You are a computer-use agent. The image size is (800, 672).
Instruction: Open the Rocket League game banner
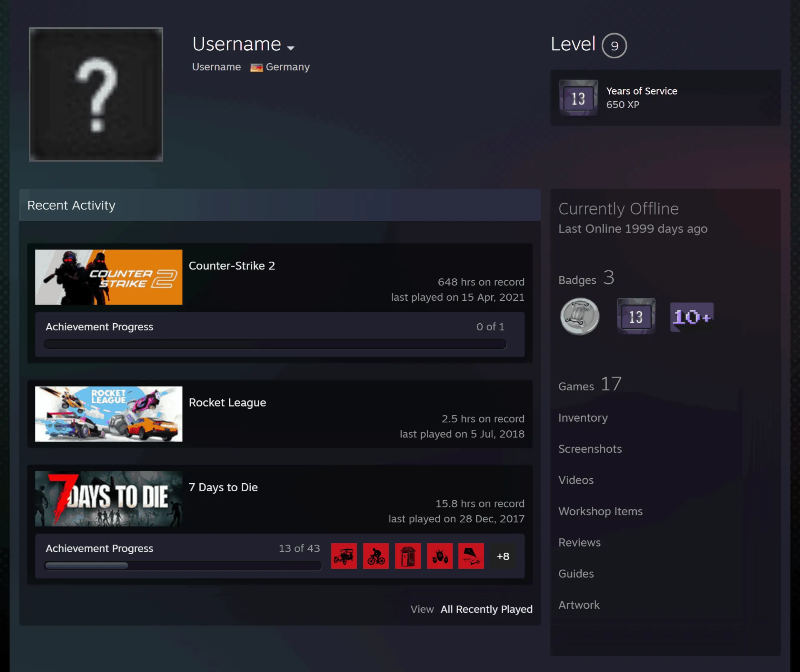click(109, 414)
